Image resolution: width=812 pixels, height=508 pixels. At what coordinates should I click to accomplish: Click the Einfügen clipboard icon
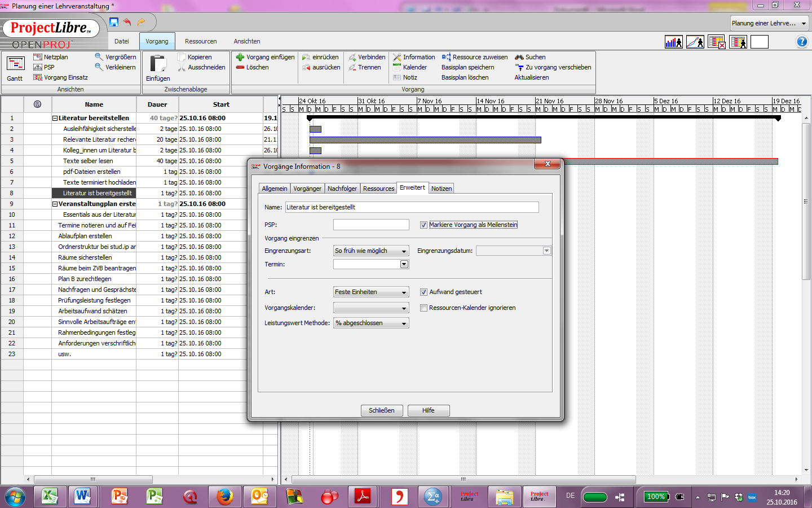(x=157, y=63)
